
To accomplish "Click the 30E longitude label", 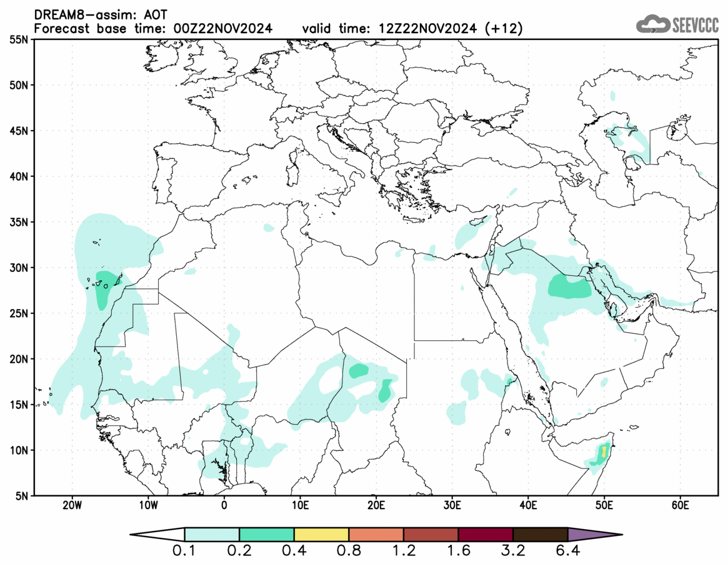I will point(452,505).
